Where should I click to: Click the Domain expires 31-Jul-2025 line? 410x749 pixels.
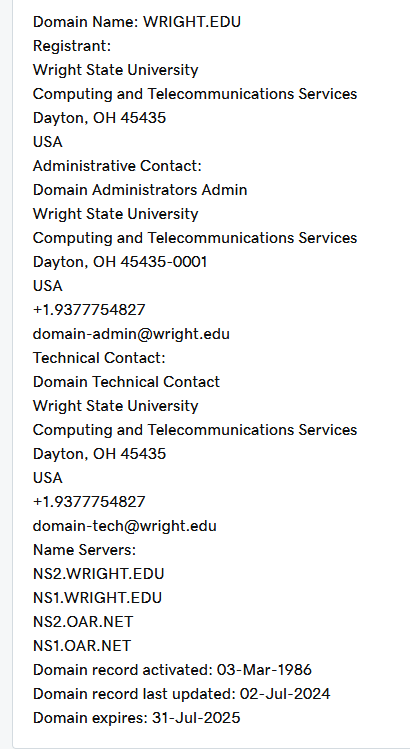click(137, 718)
